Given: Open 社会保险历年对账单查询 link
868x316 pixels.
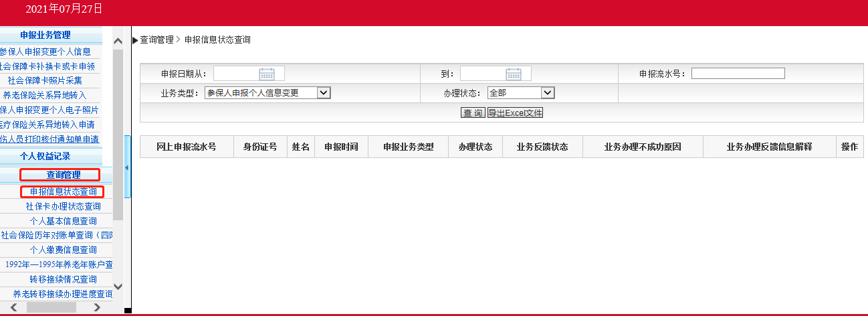Looking at the screenshot, I should [56, 235].
